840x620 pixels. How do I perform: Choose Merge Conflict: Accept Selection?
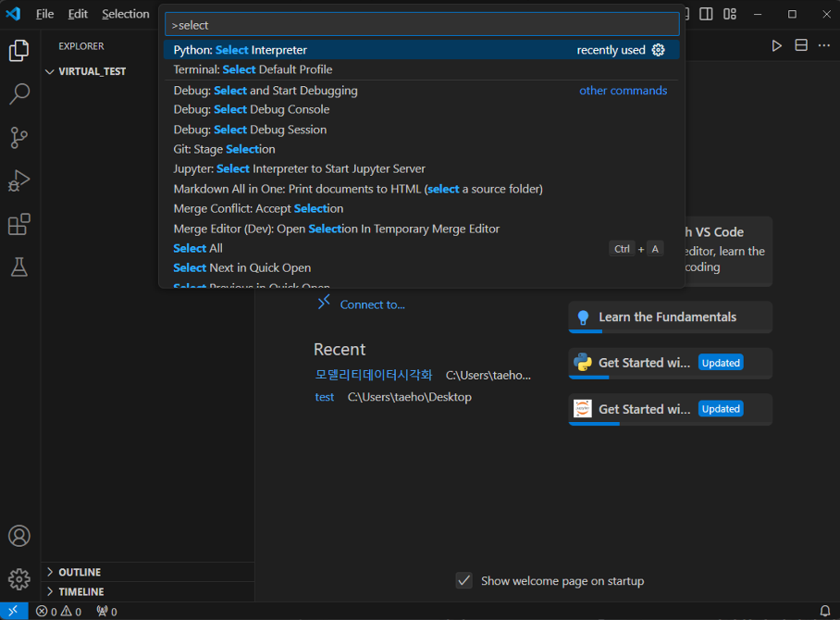[x=422, y=208]
